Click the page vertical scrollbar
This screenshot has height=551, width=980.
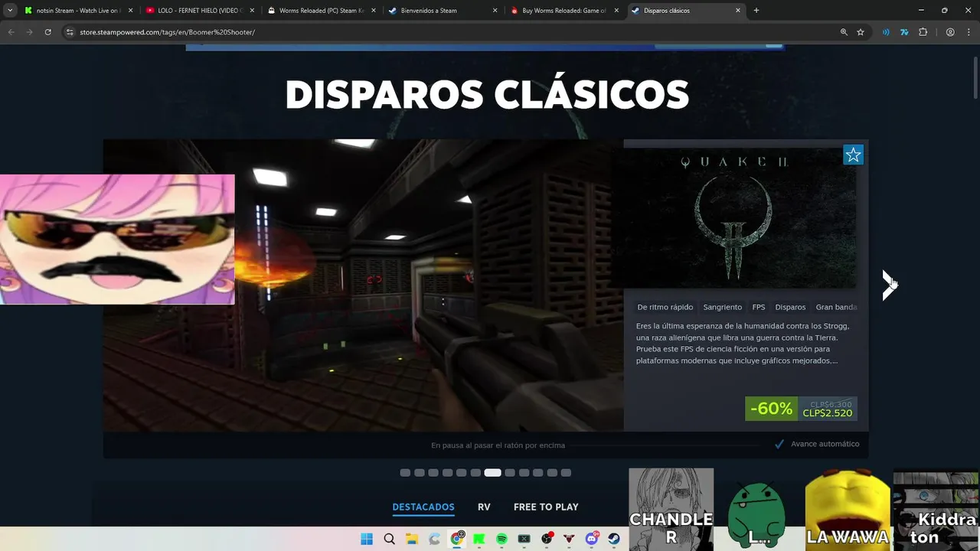coord(975,80)
